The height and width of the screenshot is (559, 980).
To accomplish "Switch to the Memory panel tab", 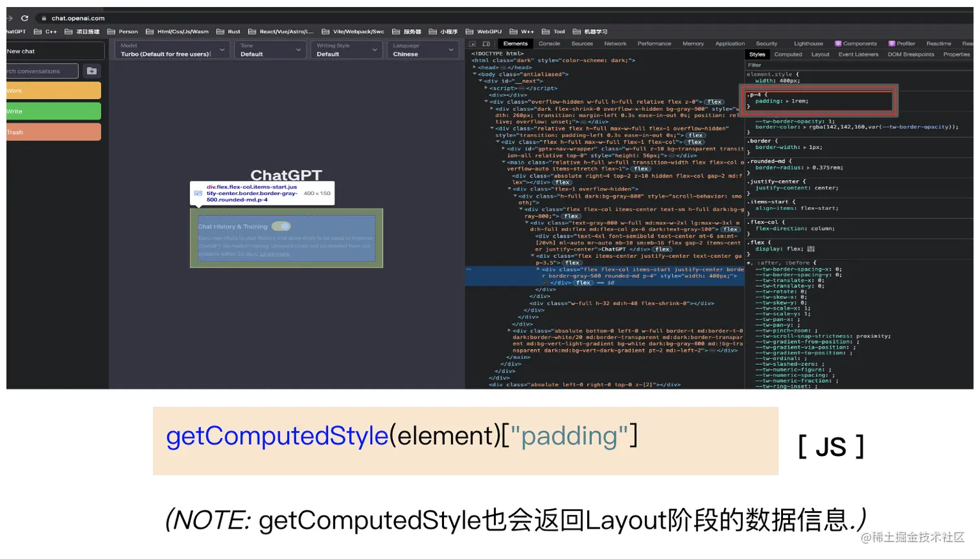I will tap(693, 43).
